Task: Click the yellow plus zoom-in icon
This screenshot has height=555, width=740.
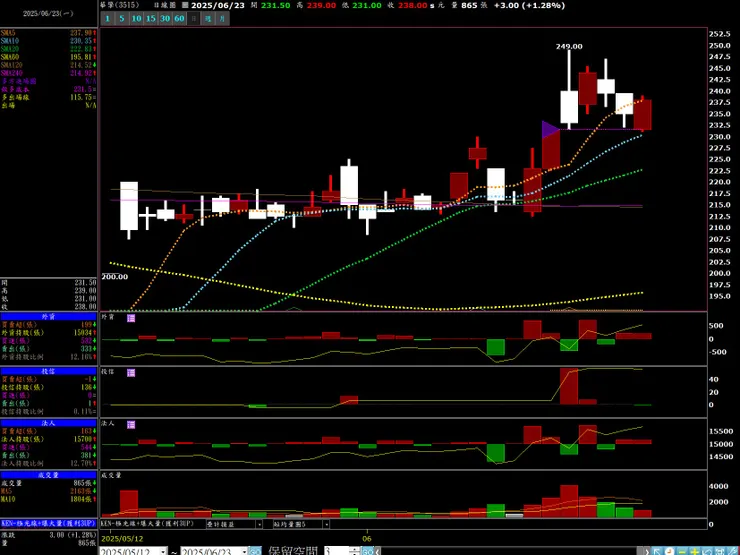Action: coord(695,551)
